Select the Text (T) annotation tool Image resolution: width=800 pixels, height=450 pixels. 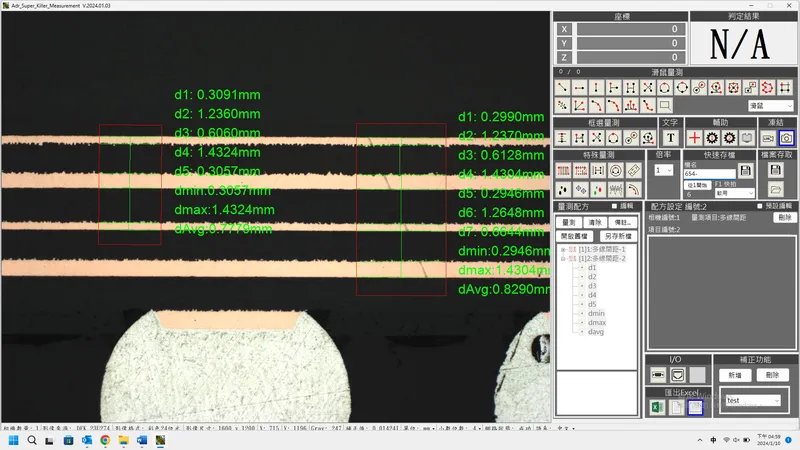pyautogui.click(x=670, y=137)
